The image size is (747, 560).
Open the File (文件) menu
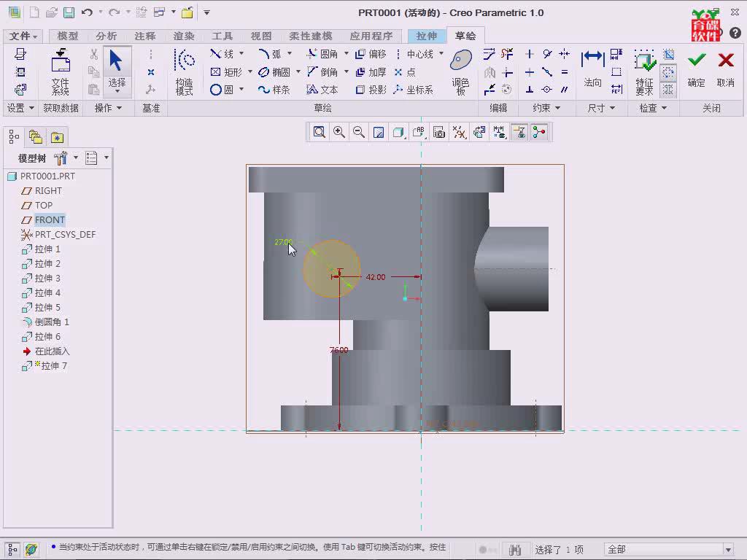pyautogui.click(x=23, y=36)
